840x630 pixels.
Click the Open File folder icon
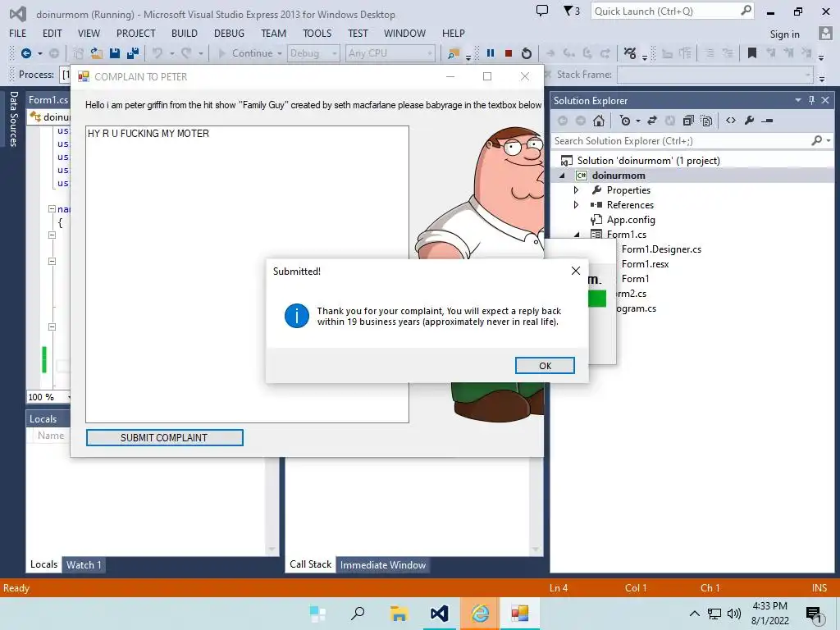pos(97,53)
